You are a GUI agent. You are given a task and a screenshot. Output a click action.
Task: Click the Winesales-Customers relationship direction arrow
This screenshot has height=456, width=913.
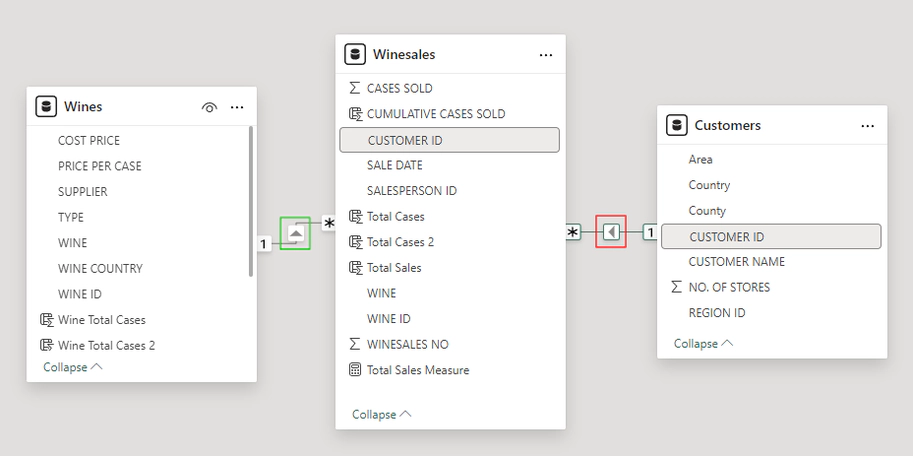pyautogui.click(x=611, y=232)
